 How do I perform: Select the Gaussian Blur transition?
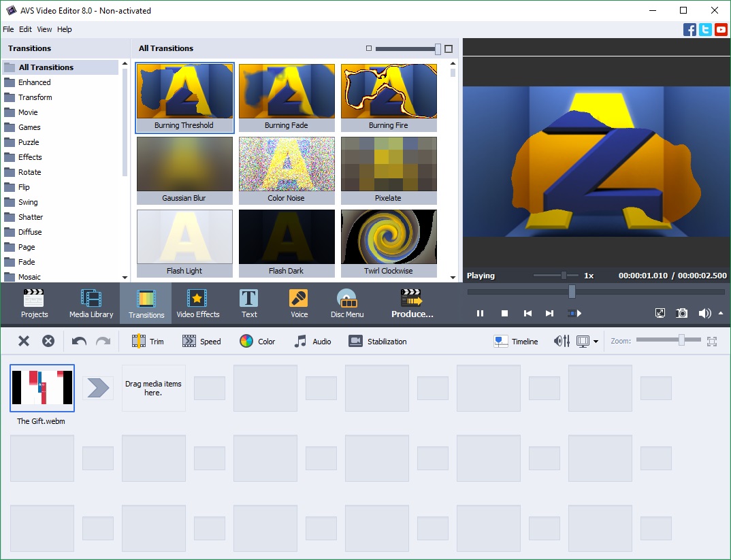(x=184, y=171)
